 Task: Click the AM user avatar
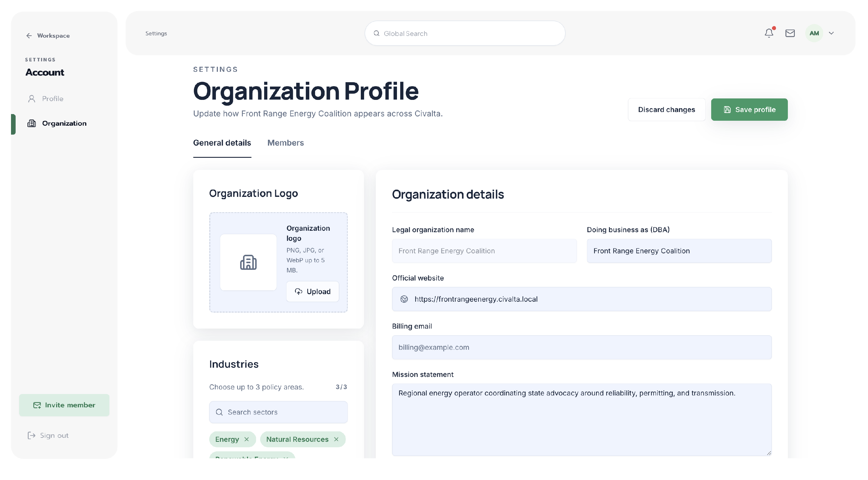pyautogui.click(x=814, y=33)
